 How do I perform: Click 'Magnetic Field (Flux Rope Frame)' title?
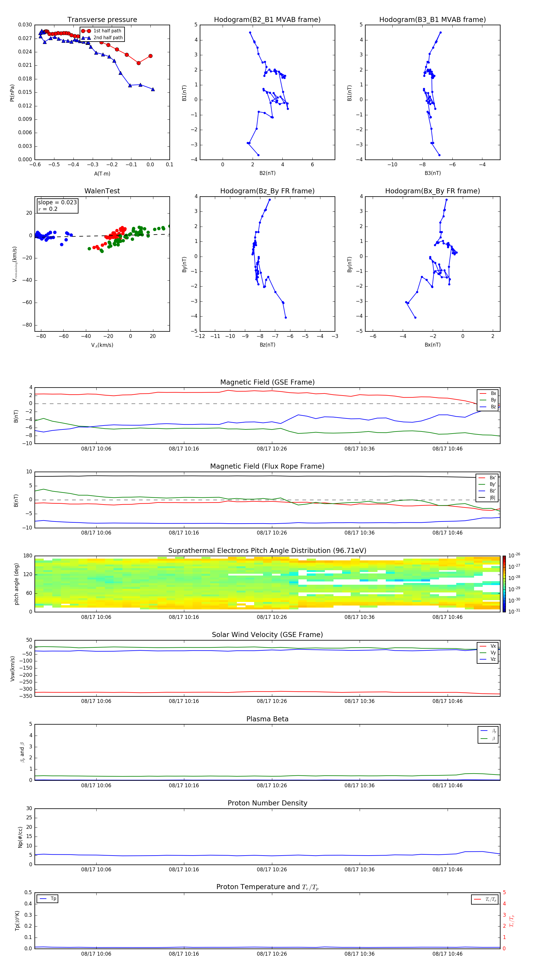267,467
